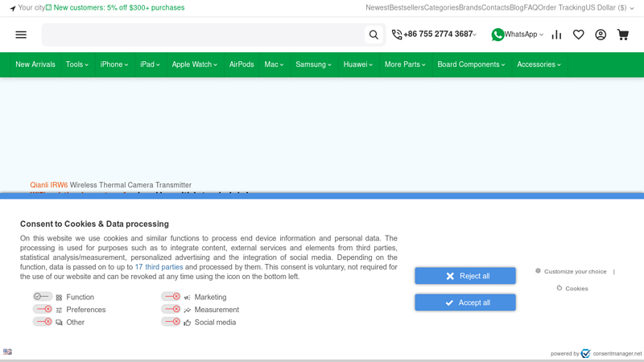Viewport: 644px width, 362px height.
Task: Expand the More Parts dropdown menu
Action: coord(405,64)
